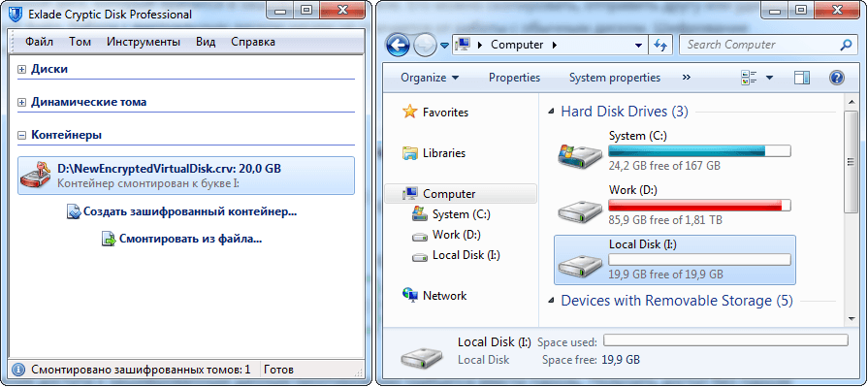The height and width of the screenshot is (388, 868).
Task: Click text 24,2 GB free of 167 GB
Action: pyautogui.click(x=664, y=166)
